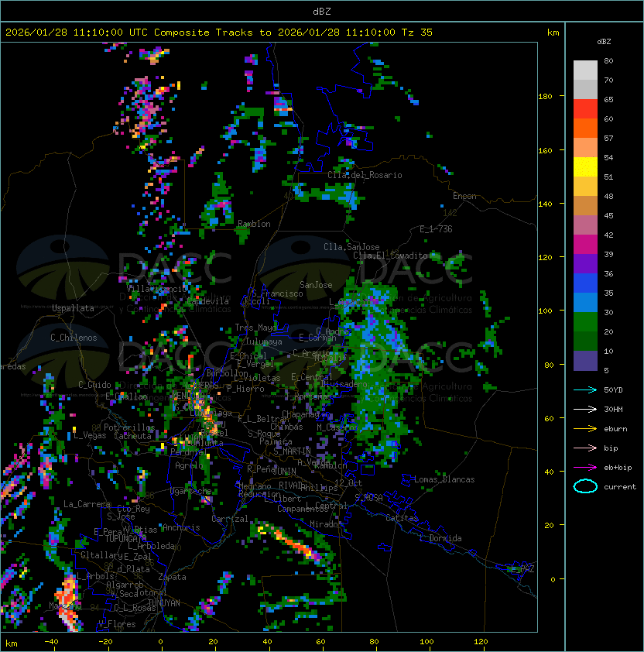This screenshot has width=644, height=652.
Task: Click the '50YD' legend label
Action: point(613,389)
